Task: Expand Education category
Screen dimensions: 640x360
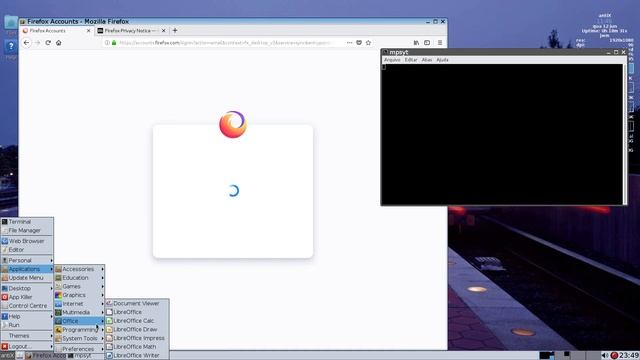Action: 80,278
